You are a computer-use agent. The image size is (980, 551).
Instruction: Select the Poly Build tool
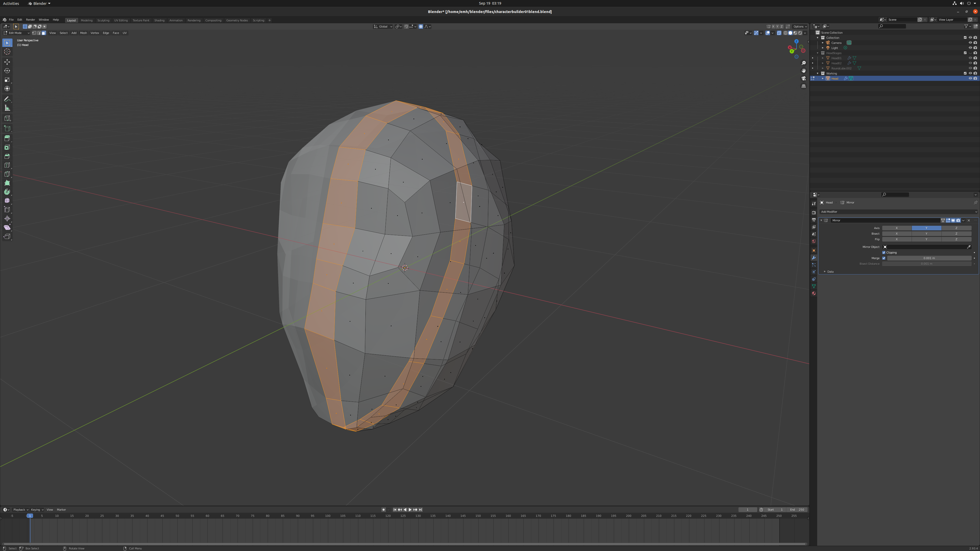click(x=7, y=183)
